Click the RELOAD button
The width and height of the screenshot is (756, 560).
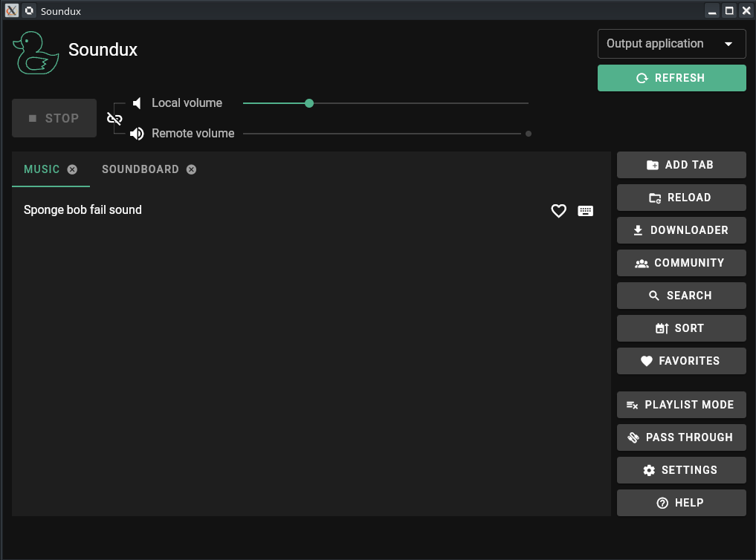[681, 198]
